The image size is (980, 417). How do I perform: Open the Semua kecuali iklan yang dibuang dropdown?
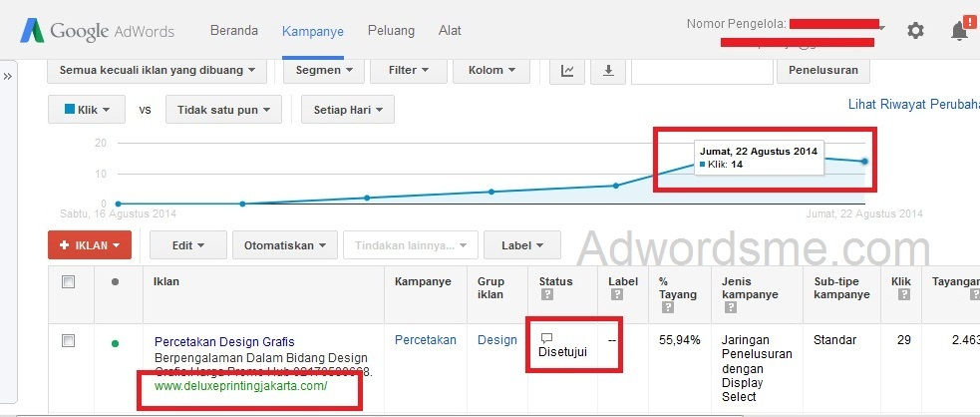coord(157,71)
